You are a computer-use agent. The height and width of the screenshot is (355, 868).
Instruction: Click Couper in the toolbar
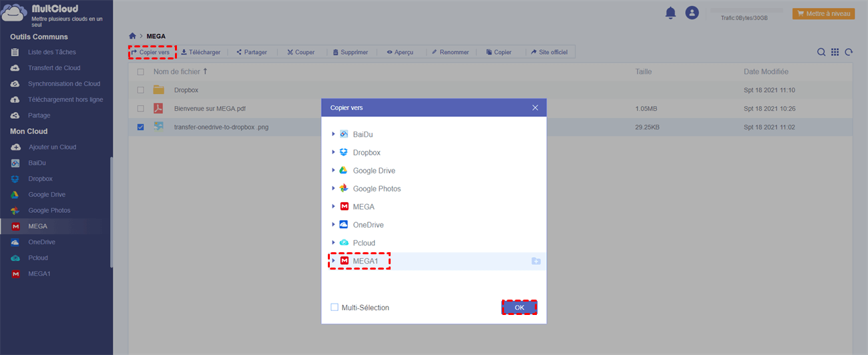click(300, 52)
